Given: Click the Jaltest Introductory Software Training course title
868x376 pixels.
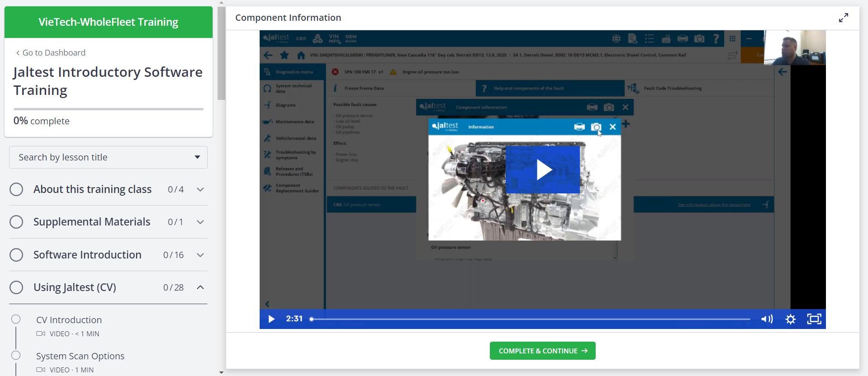Looking at the screenshot, I should click(108, 81).
